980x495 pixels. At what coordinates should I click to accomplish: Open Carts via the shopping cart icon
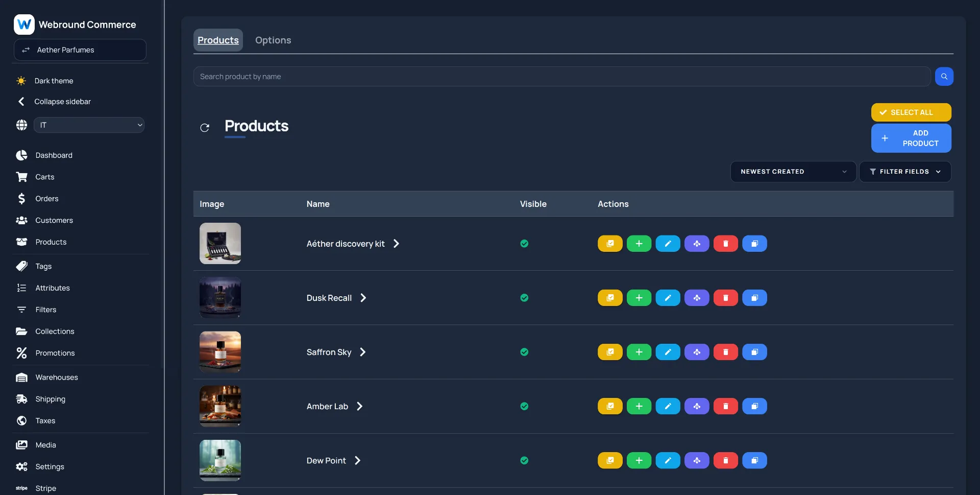click(21, 177)
